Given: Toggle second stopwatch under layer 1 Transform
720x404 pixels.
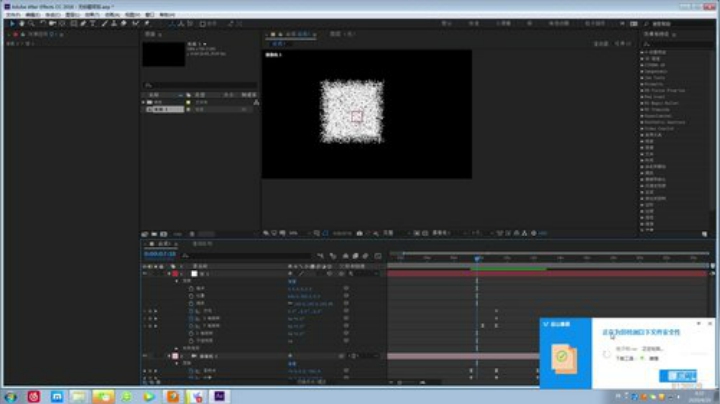Looking at the screenshot, I should (191, 296).
